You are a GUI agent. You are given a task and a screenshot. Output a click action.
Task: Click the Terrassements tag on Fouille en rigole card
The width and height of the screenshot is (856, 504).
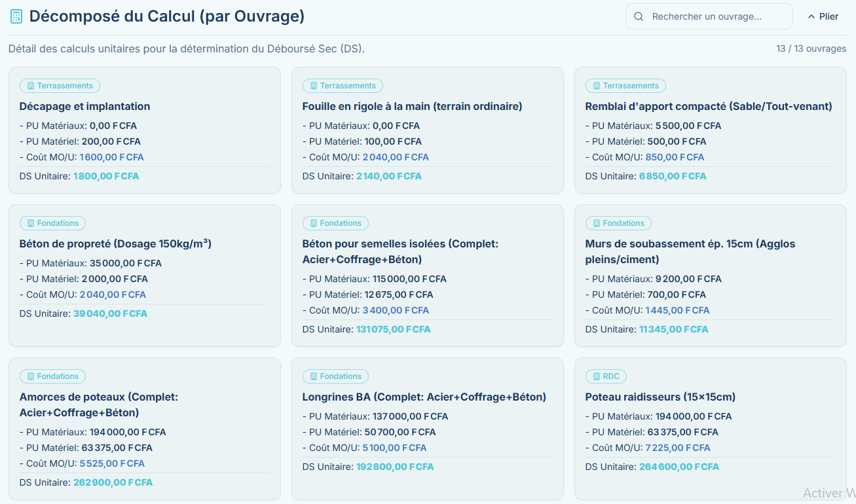tap(343, 86)
